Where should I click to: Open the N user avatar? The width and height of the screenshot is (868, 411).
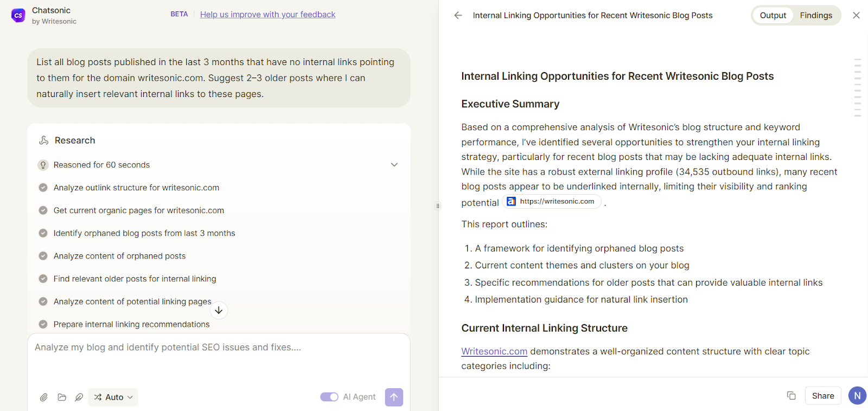857,396
